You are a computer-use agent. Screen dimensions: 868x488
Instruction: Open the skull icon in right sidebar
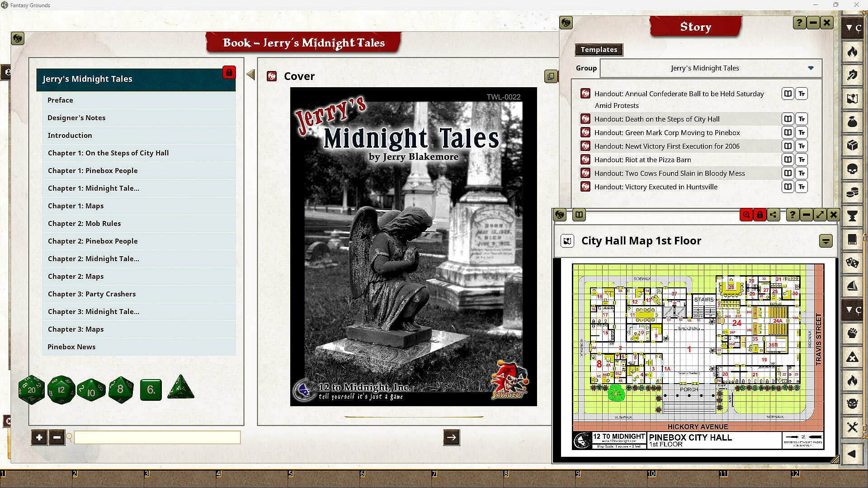pos(852,169)
